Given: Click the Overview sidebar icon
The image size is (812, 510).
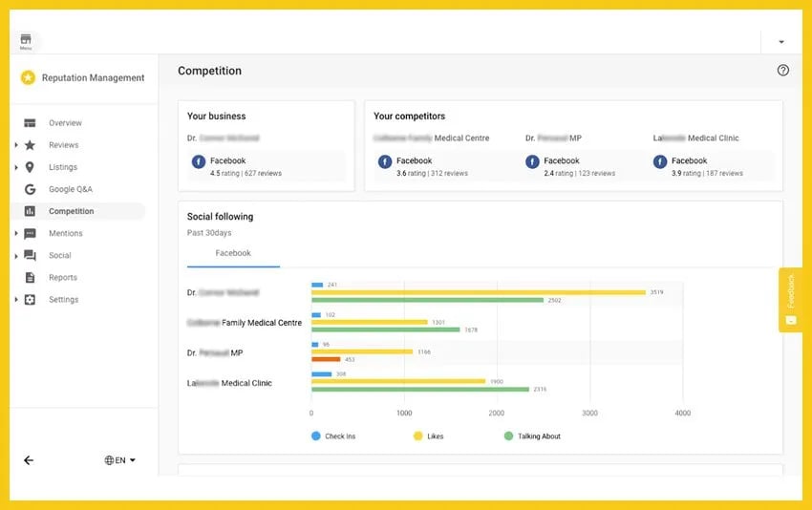Looking at the screenshot, I should point(30,123).
